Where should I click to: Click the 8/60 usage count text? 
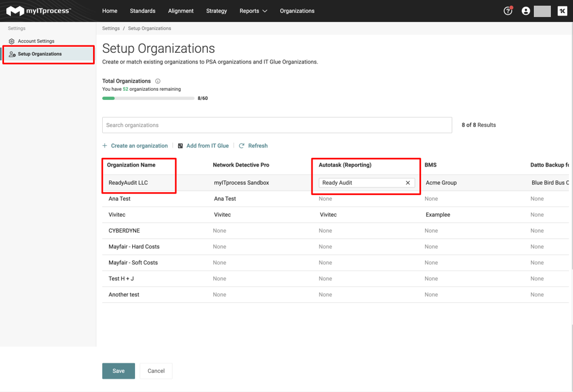203,98
